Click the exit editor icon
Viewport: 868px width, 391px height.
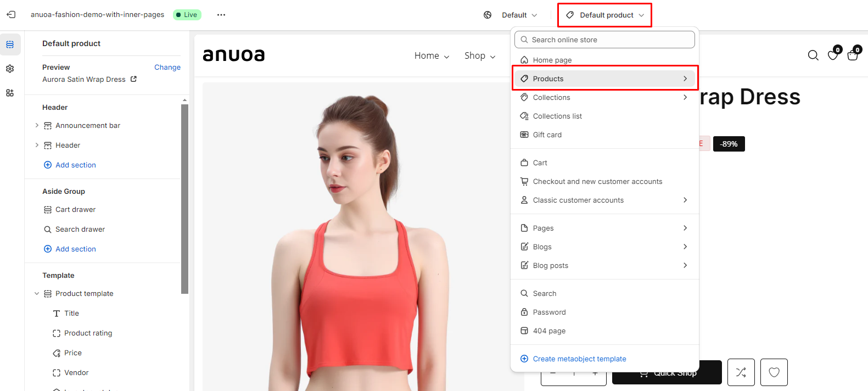[11, 15]
